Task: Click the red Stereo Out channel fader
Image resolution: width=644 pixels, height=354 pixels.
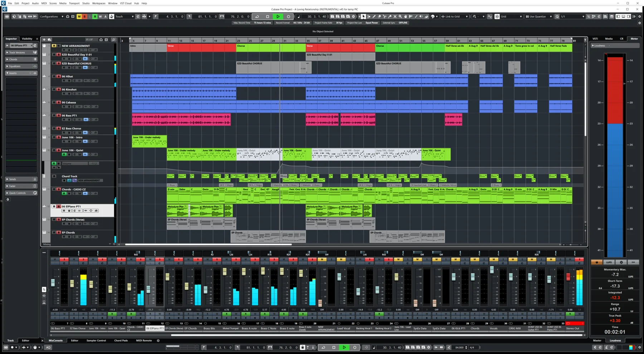Action: (568, 277)
